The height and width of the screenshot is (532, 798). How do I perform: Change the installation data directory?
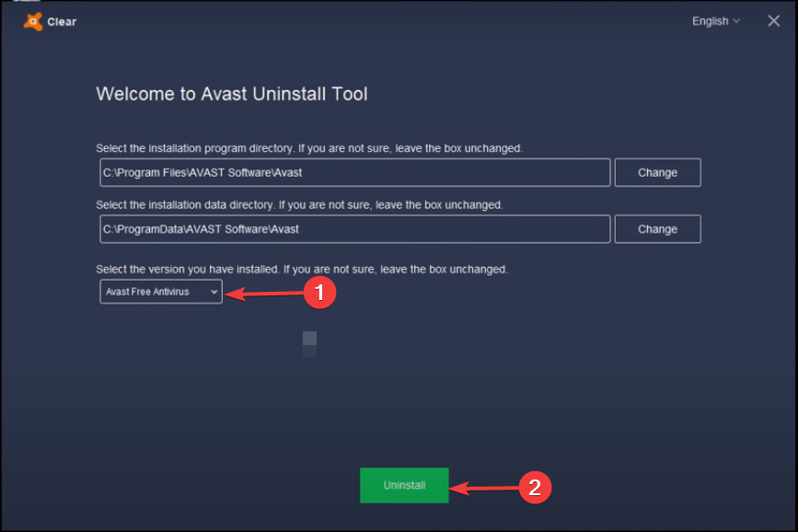(x=657, y=229)
